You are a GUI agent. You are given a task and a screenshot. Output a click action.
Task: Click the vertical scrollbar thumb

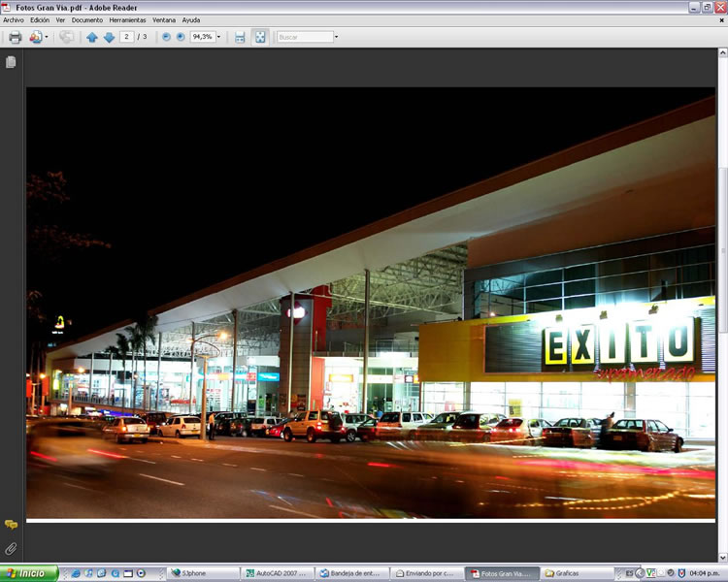point(723,250)
